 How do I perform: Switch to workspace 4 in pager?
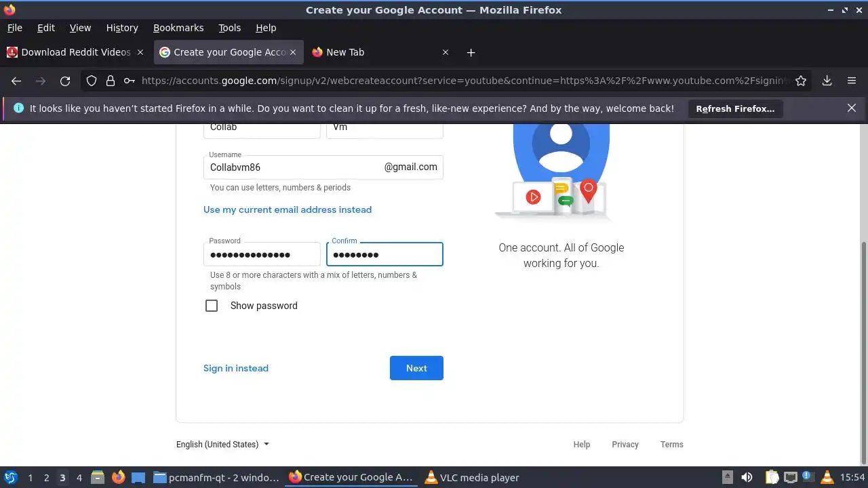pyautogui.click(x=79, y=478)
